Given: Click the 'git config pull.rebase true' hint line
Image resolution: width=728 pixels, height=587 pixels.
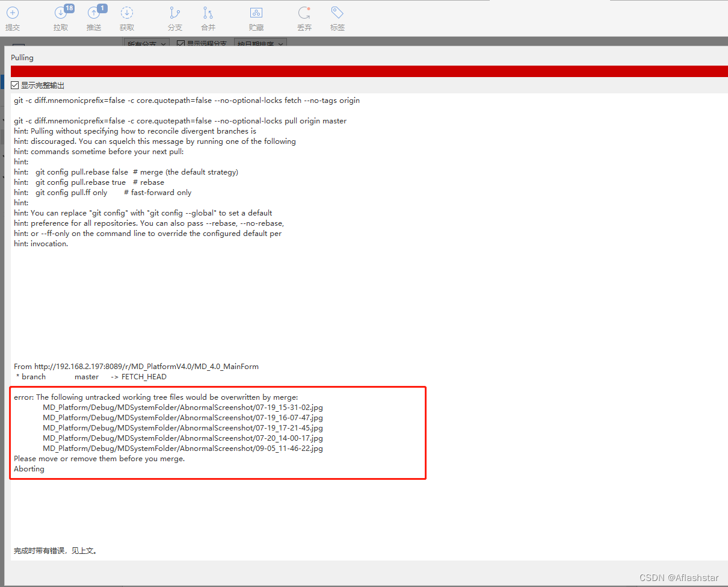Looking at the screenshot, I should click(x=89, y=182).
